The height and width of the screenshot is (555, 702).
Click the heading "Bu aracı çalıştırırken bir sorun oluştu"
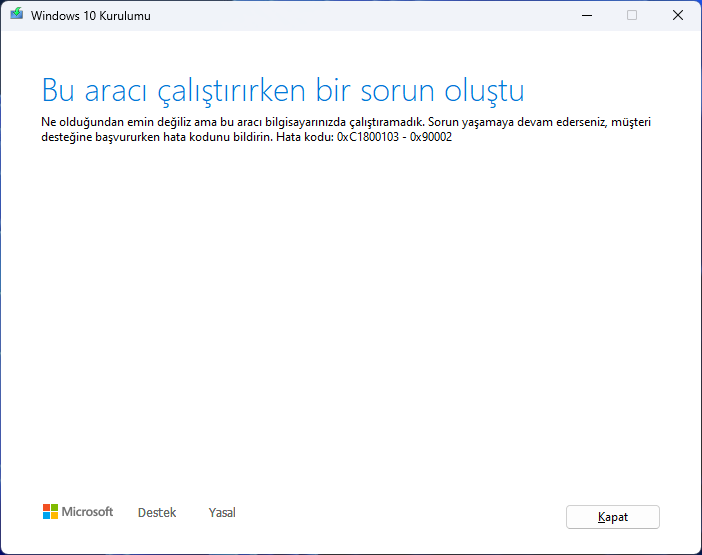click(x=283, y=91)
